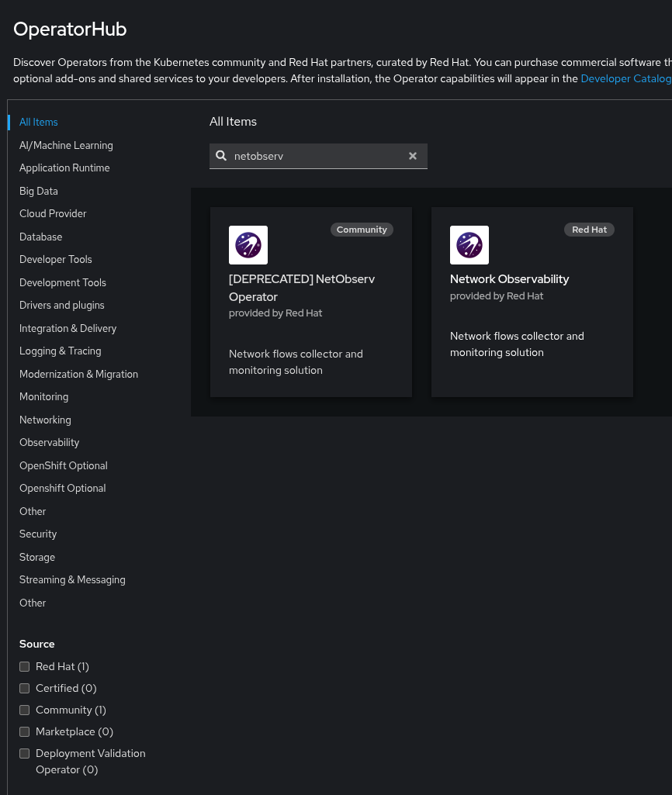The image size is (672, 795).
Task: Open the Developer Catalog link
Action: tap(625, 78)
